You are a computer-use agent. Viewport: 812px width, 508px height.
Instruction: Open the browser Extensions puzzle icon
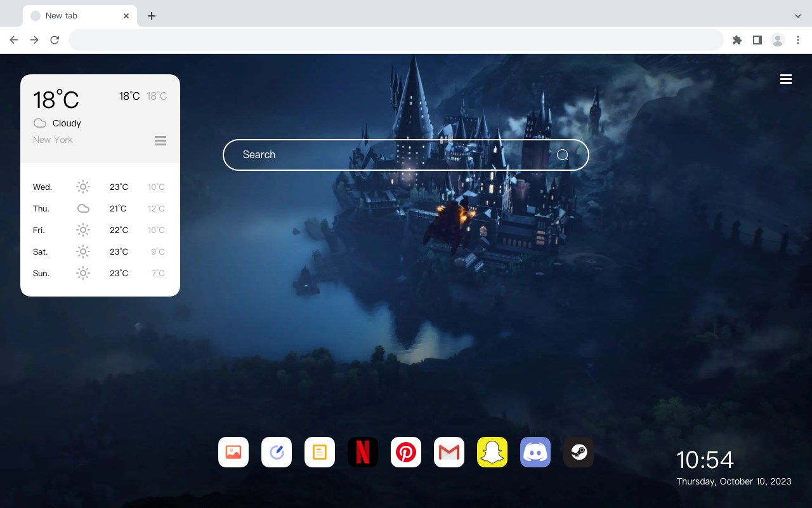[737, 40]
